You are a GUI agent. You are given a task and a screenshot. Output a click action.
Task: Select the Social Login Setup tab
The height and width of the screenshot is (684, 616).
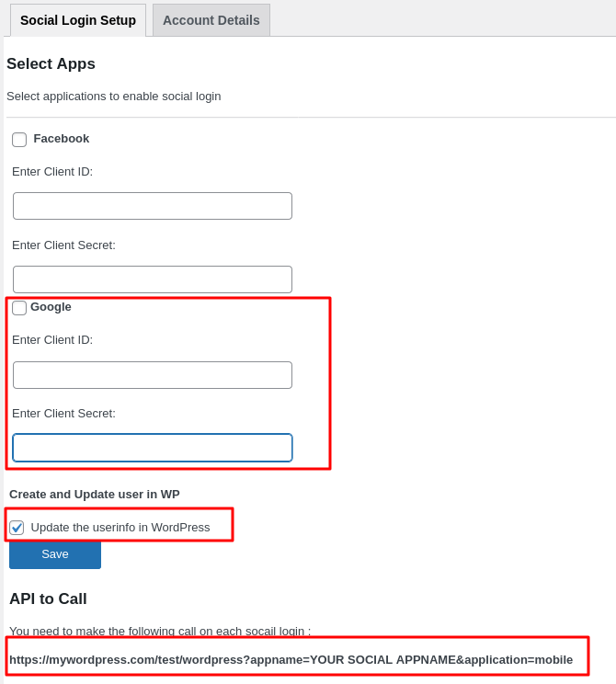(x=78, y=20)
